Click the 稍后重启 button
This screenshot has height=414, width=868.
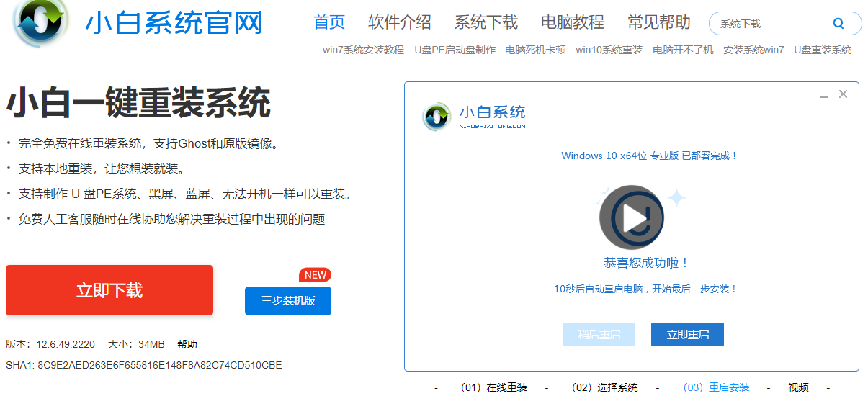(x=599, y=335)
